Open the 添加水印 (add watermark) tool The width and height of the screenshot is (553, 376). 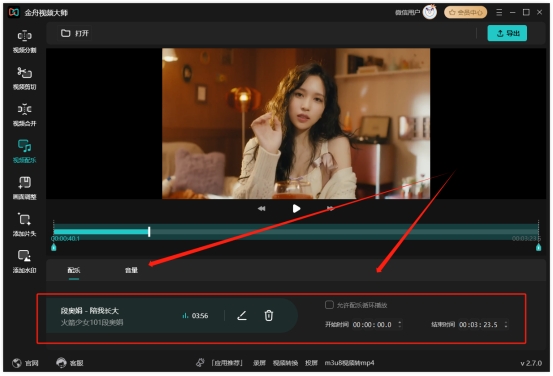point(24,262)
